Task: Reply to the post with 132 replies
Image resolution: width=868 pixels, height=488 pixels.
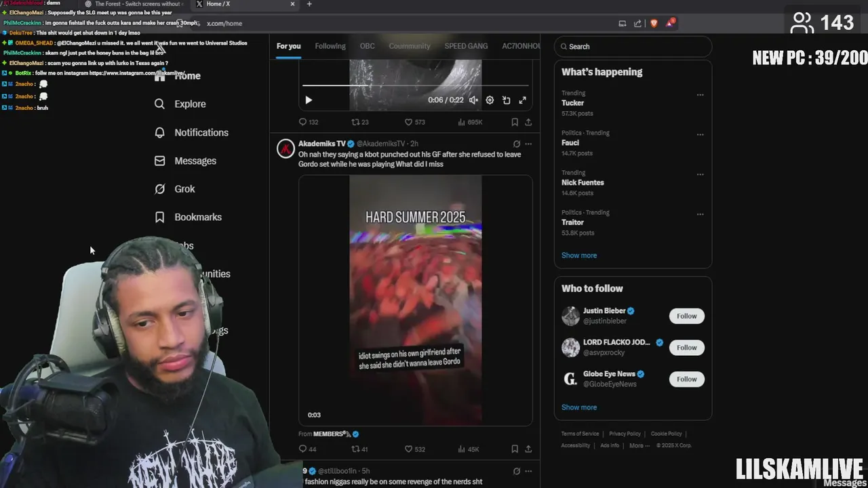Action: pos(309,122)
